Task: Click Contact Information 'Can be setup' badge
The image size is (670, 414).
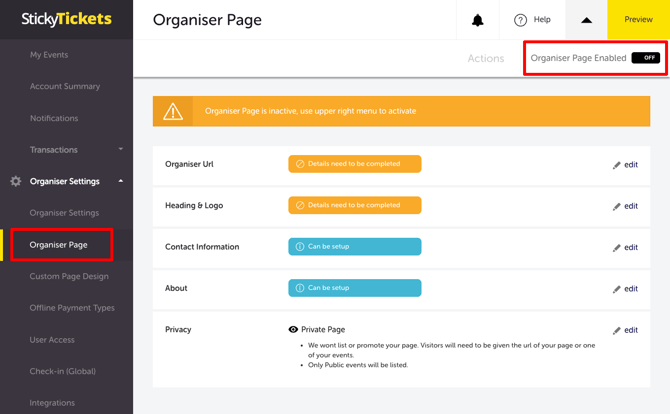Action: (355, 247)
